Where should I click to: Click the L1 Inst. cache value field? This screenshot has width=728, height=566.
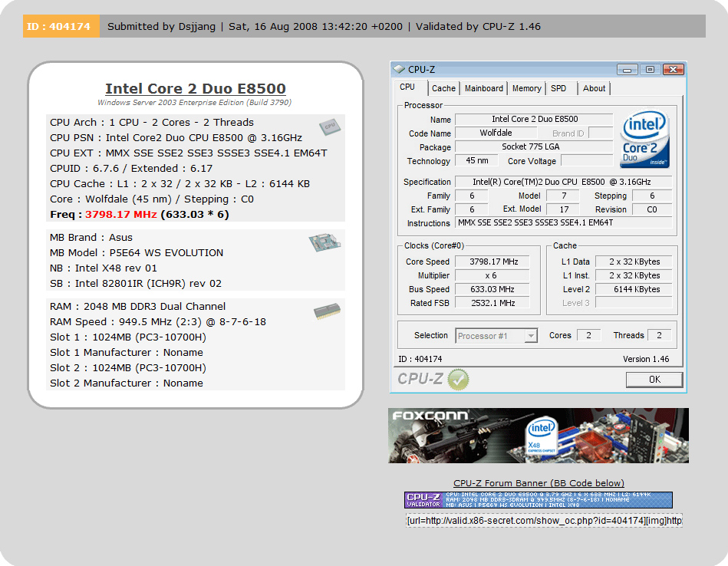pyautogui.click(x=634, y=275)
